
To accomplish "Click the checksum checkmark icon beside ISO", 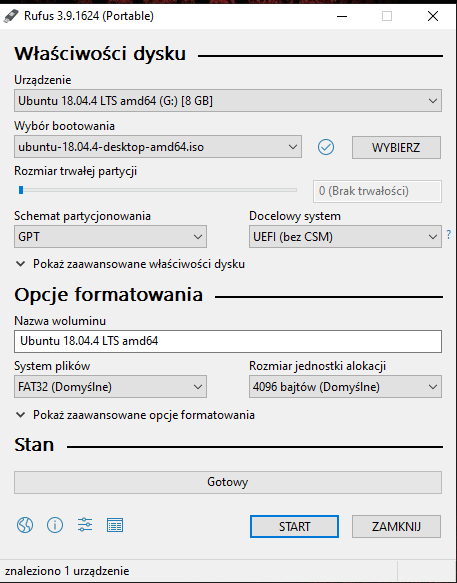I will coord(326,147).
